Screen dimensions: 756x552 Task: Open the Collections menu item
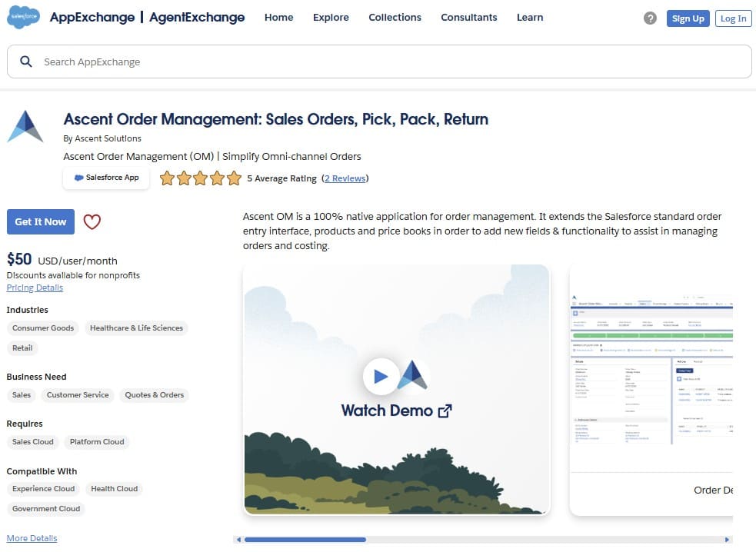(x=395, y=18)
